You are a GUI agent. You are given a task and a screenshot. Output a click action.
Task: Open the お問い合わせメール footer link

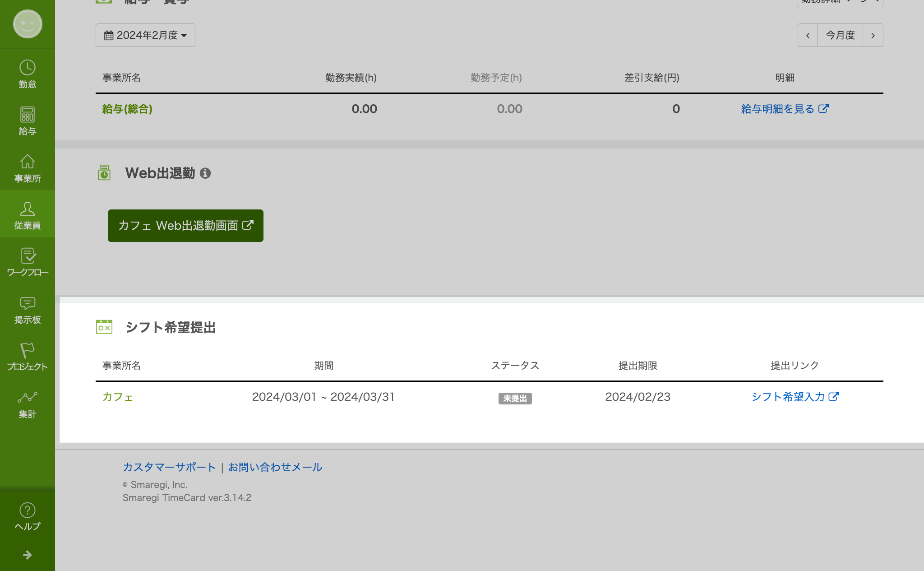[x=275, y=467]
